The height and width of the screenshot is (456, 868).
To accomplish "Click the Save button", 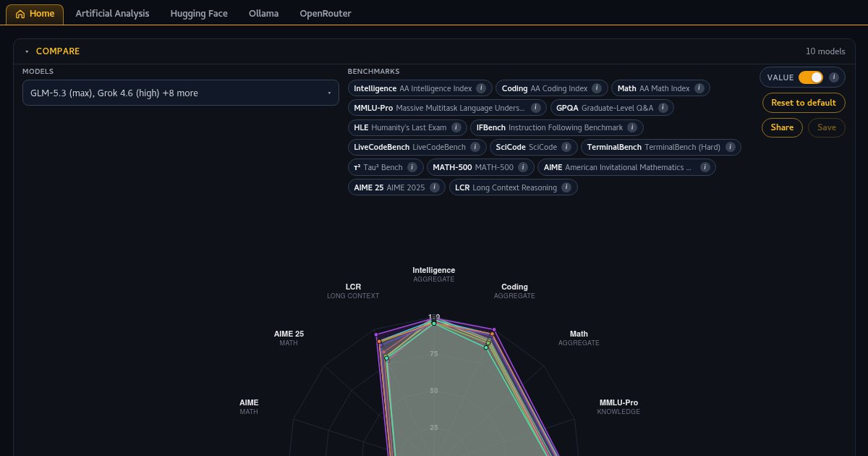I will pos(827,127).
